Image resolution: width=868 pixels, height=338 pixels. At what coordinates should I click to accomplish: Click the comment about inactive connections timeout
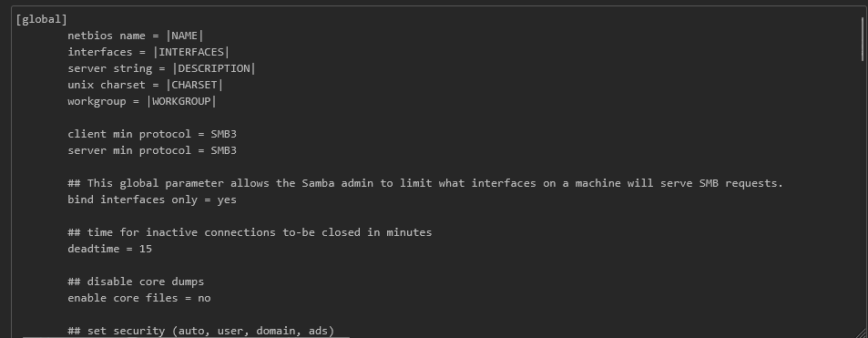250,232
